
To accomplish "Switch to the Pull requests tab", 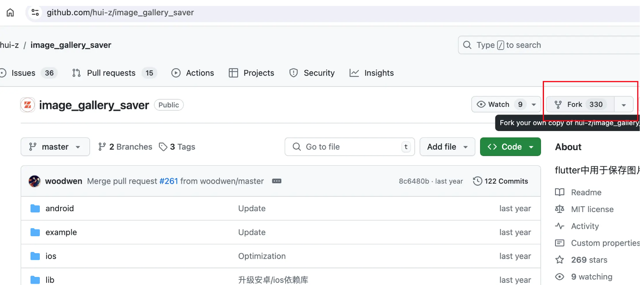I will (x=111, y=73).
